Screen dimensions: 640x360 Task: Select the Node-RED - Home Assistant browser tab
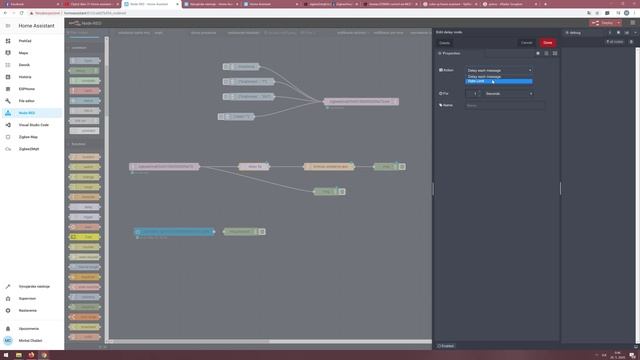click(151, 4)
